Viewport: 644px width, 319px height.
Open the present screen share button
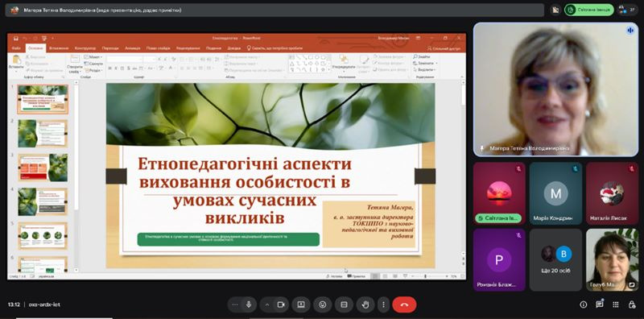pos(301,304)
